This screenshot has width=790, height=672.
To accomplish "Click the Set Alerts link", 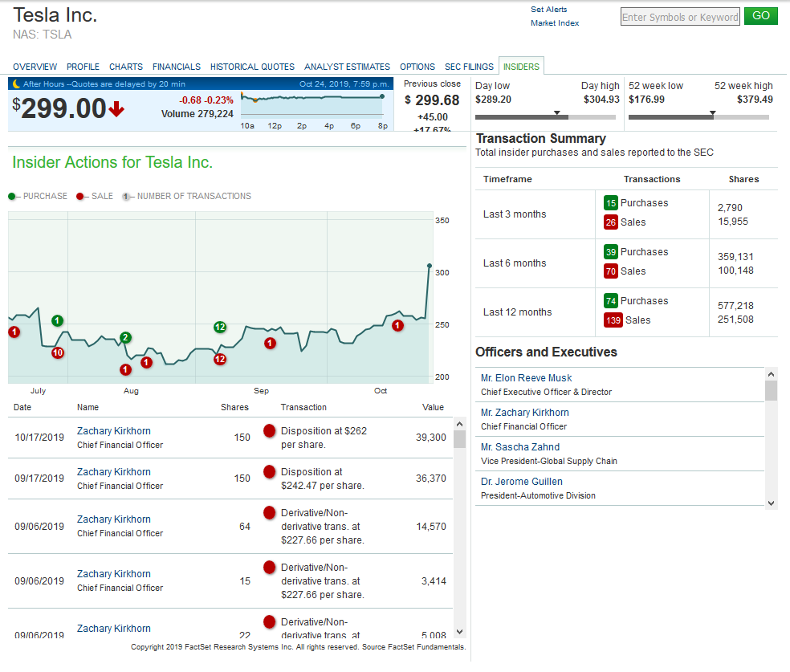I will coord(548,9).
